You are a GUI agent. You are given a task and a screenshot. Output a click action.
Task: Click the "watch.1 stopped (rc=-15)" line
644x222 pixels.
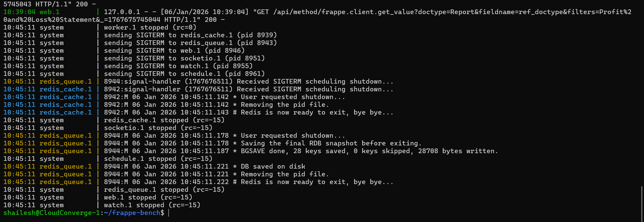coord(152,205)
